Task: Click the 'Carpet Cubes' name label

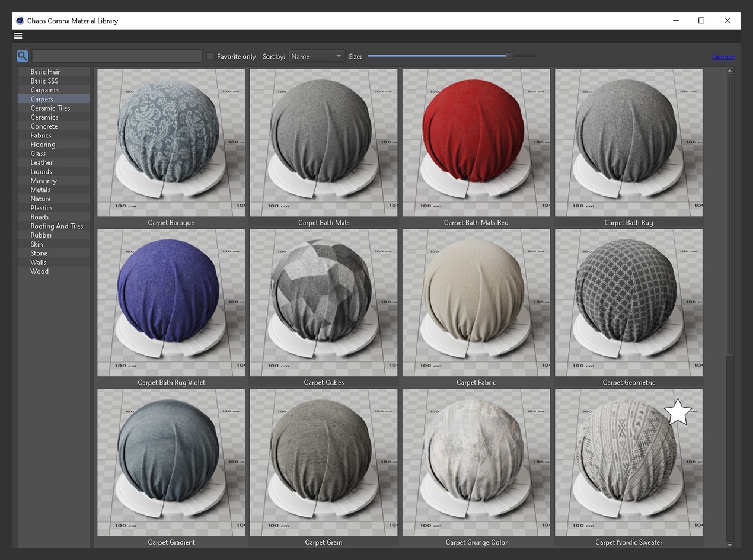Action: pyautogui.click(x=324, y=383)
